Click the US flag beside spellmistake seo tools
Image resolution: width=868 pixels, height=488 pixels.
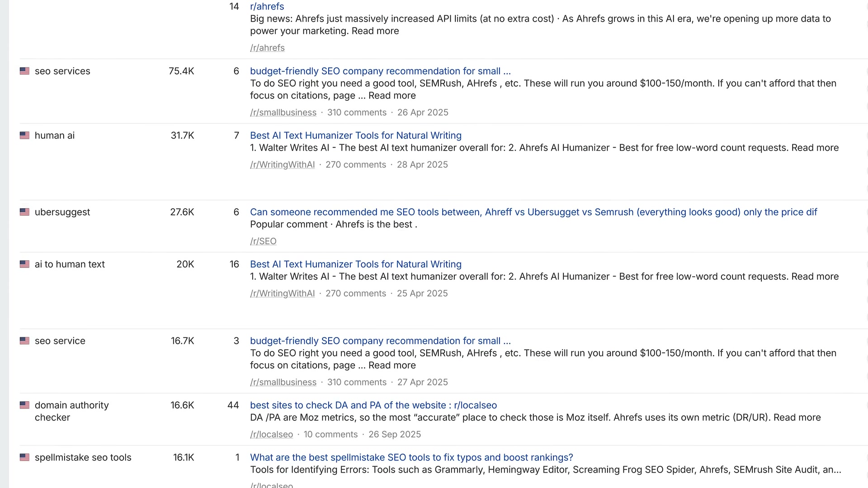tap(25, 457)
